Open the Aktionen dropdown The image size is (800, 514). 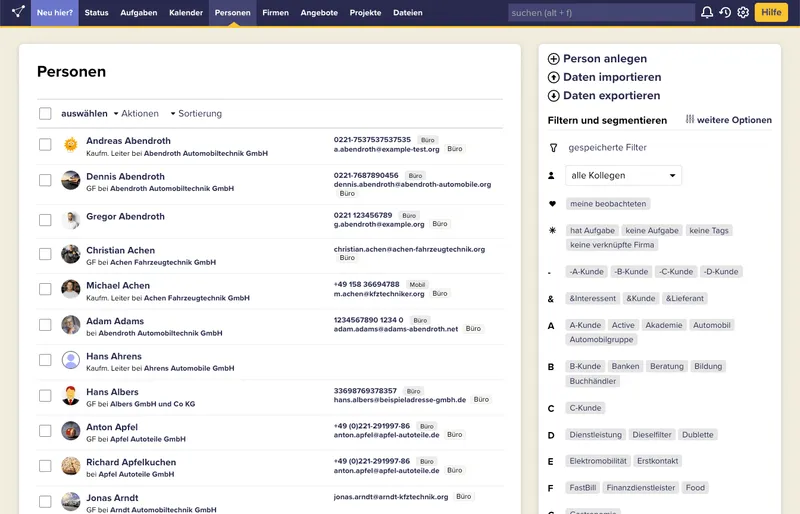coord(136,114)
